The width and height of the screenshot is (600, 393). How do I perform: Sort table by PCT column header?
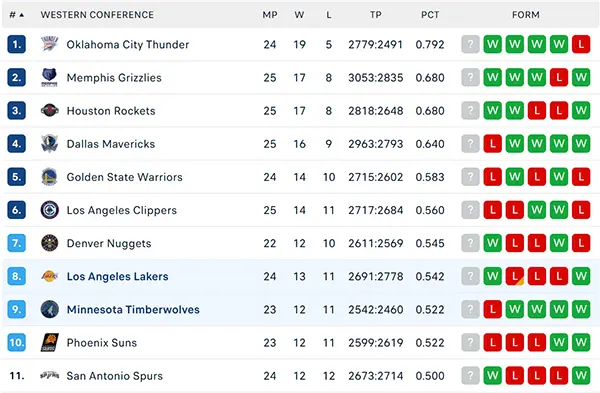[430, 15]
